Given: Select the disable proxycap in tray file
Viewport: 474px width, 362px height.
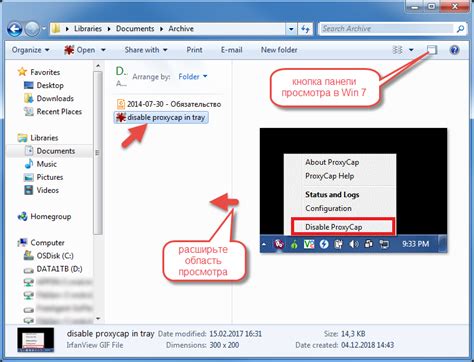Looking at the screenshot, I should (161, 117).
